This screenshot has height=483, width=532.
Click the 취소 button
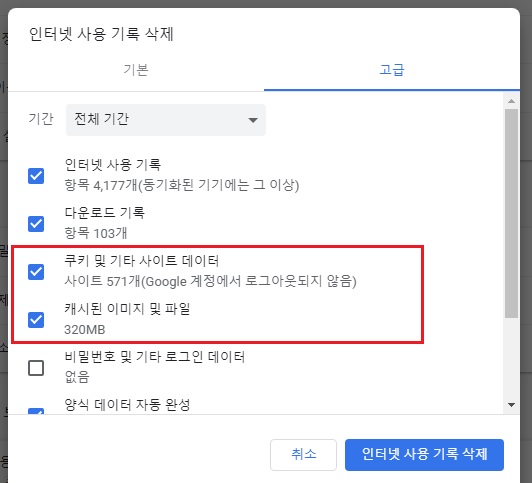(303, 454)
